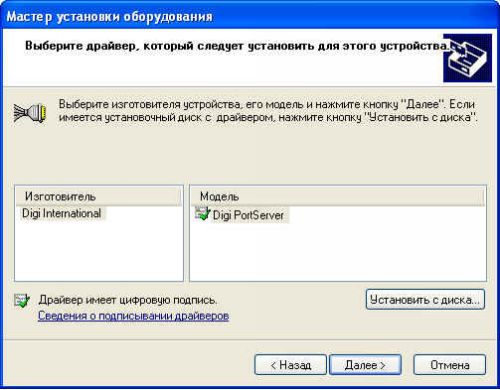The width and height of the screenshot is (500, 390).
Task: Click the digital signature certificate icon
Action: pyautogui.click(x=22, y=301)
